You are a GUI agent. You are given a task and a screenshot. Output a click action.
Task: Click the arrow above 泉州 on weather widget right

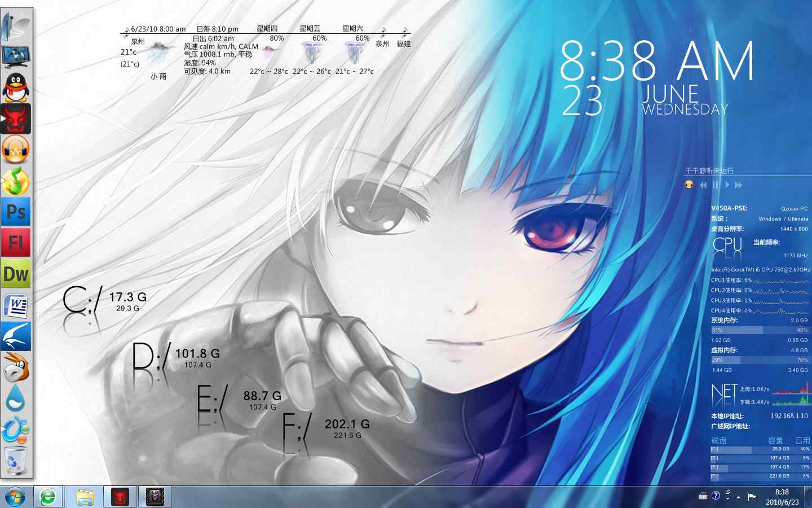tap(383, 33)
